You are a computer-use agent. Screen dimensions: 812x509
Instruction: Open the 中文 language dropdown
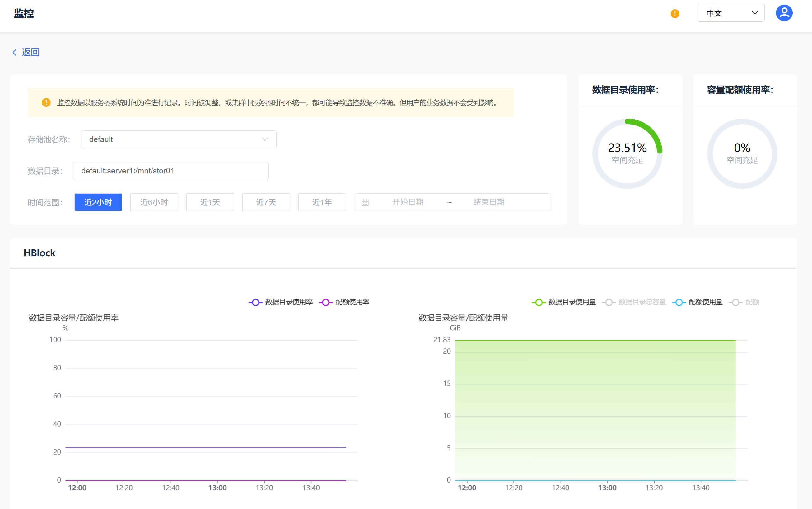pyautogui.click(x=730, y=13)
